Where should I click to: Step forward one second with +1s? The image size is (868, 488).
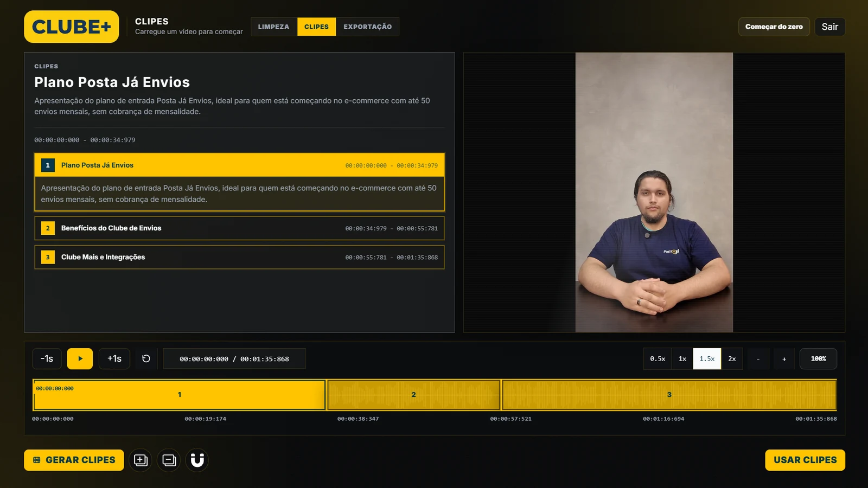point(114,358)
